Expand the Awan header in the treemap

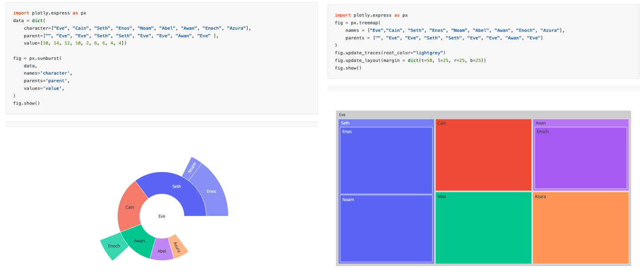point(580,123)
